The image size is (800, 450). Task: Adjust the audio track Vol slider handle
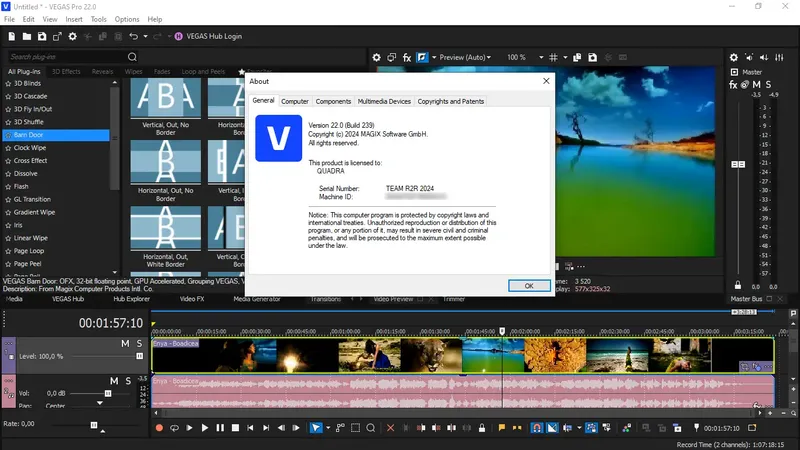108,393
